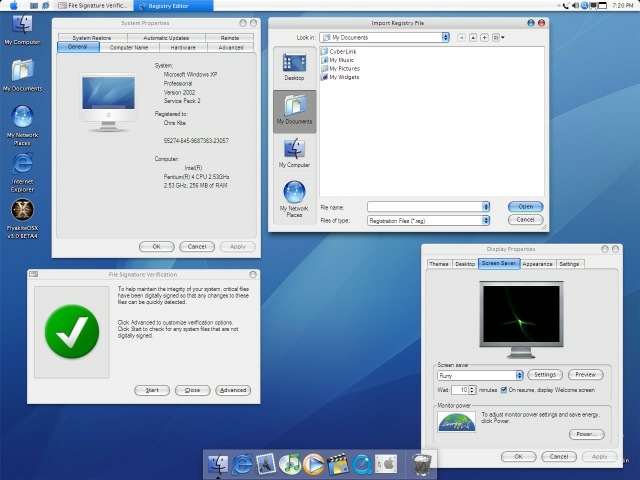Click Cancel in Import Registry File dialog
Screen dimensions: 640x480
pyautogui.click(x=526, y=220)
